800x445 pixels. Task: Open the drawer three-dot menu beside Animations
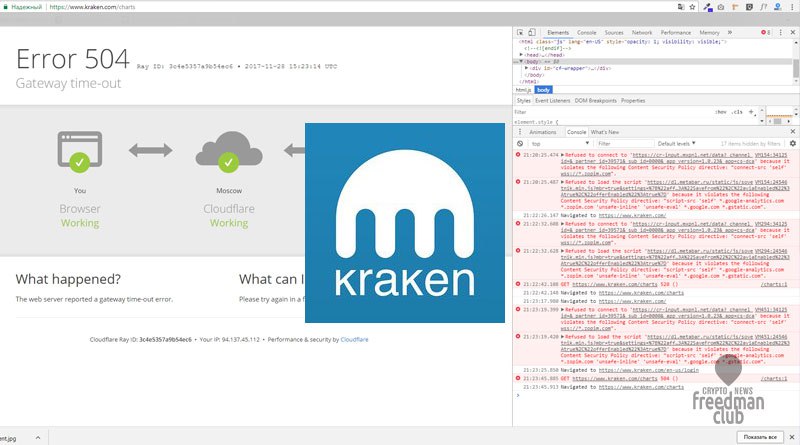tap(520, 132)
